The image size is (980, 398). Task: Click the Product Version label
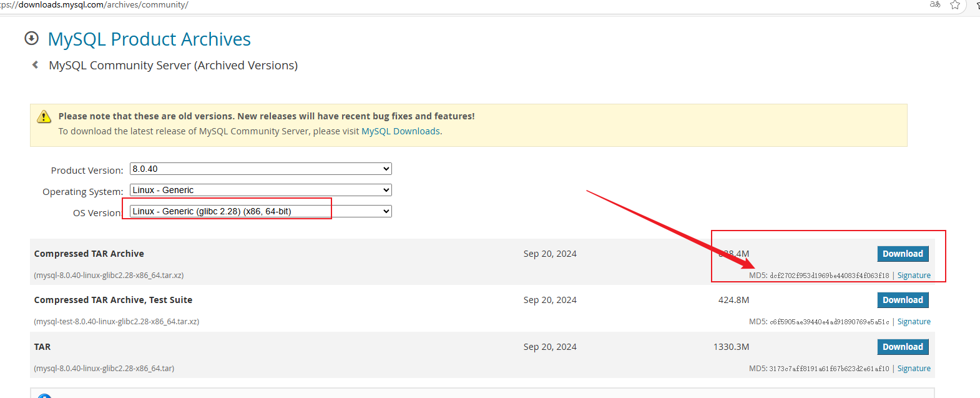click(x=87, y=171)
